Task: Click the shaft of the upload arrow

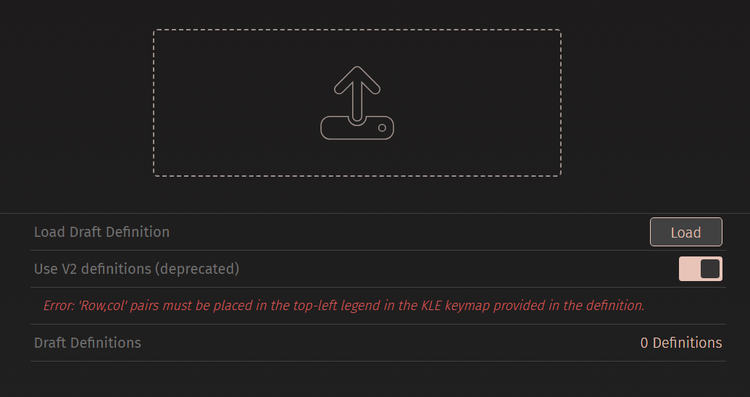Action: (357, 100)
